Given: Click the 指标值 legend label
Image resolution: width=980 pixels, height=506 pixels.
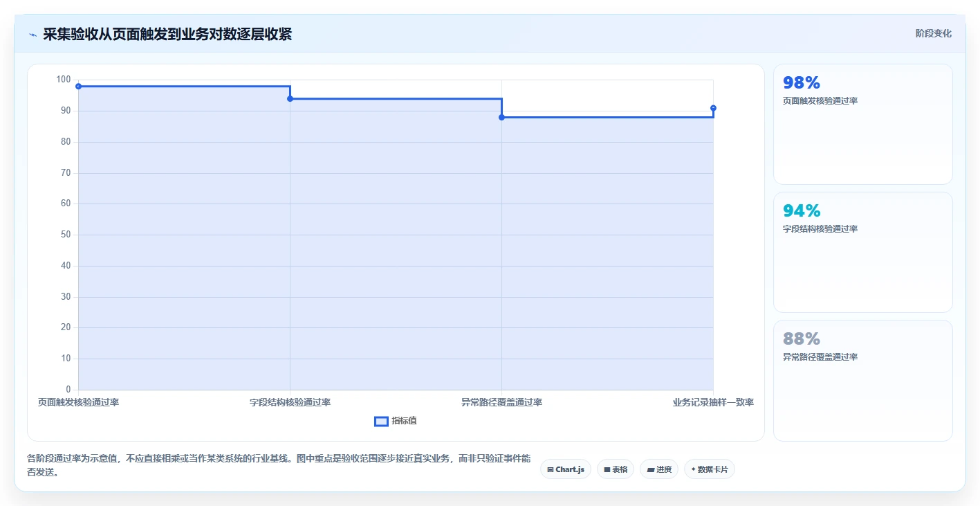Looking at the screenshot, I should click(x=404, y=421).
